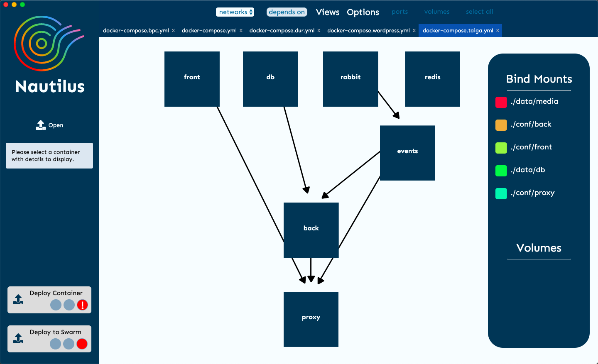Click the Deploy to Swarm upload icon
This screenshot has width=598, height=364.
18,338
